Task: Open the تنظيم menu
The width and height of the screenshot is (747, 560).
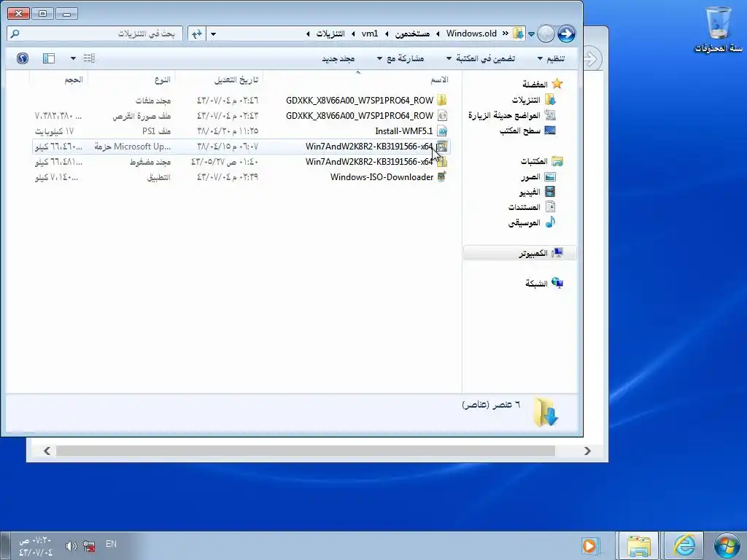Action: pos(551,58)
